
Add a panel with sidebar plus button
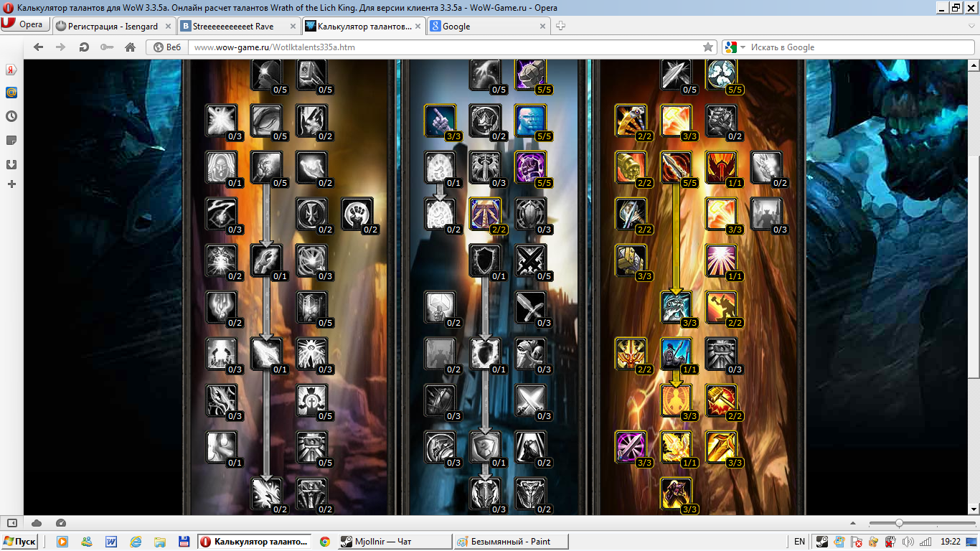pyautogui.click(x=11, y=184)
